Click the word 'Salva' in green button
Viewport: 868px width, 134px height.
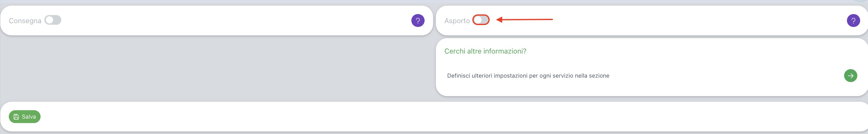(x=29, y=117)
